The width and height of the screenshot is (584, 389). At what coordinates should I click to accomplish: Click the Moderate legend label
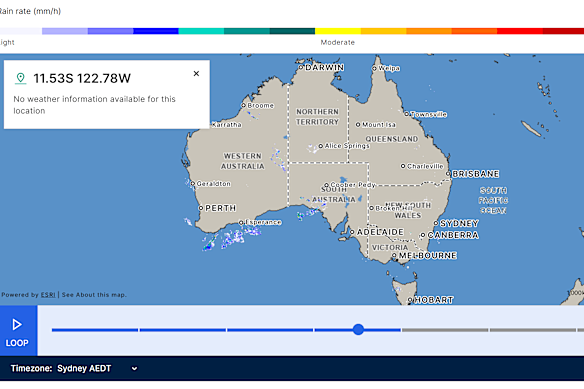pos(337,42)
